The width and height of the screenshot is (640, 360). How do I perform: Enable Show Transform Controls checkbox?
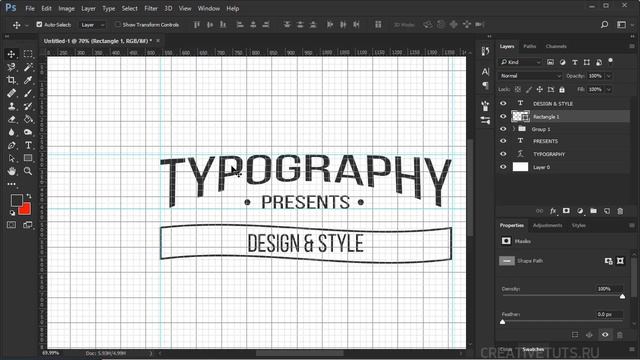[x=118, y=24]
